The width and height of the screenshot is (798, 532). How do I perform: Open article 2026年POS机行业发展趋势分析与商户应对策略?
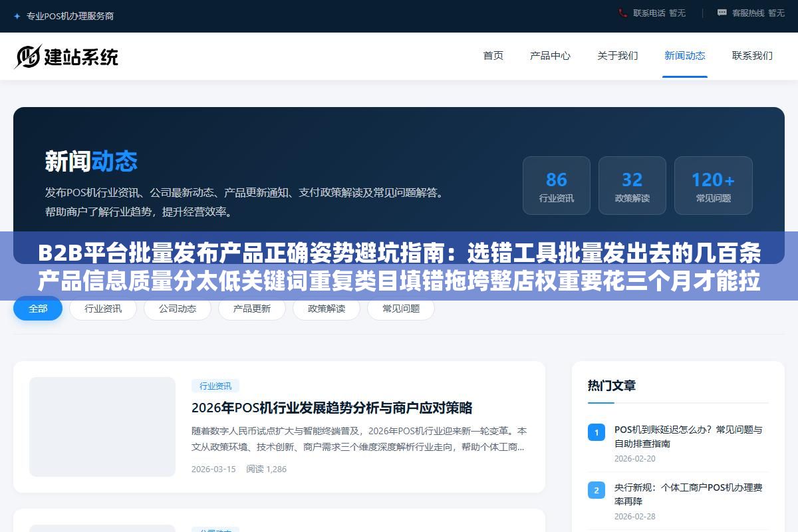332,408
